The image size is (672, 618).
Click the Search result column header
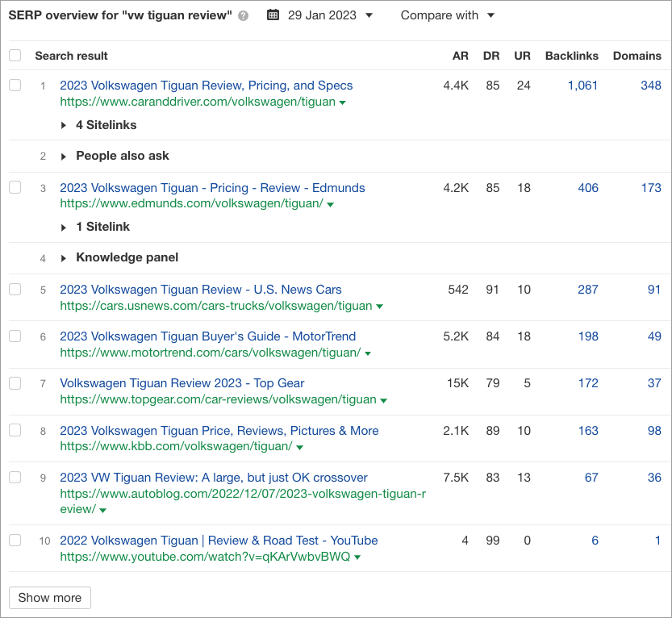click(71, 56)
